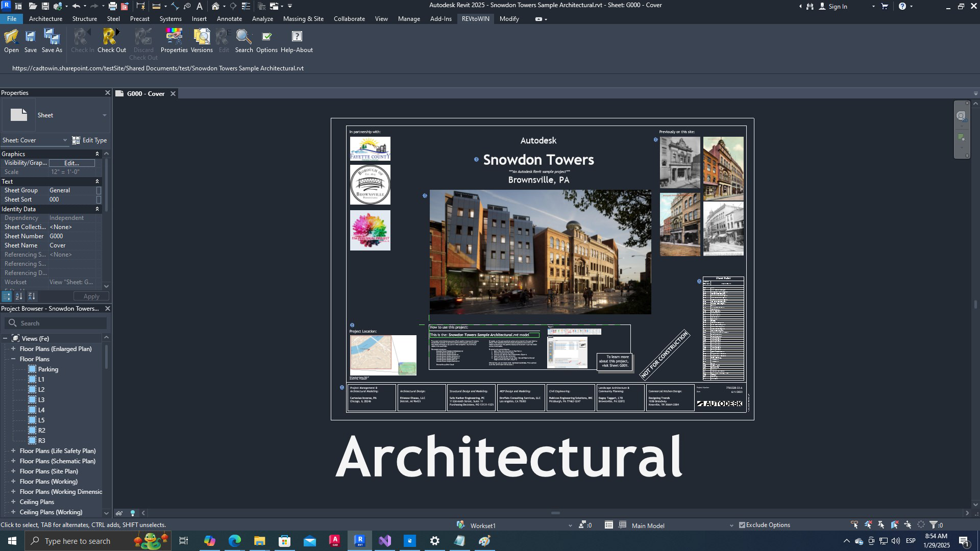The width and height of the screenshot is (980, 551).
Task: Click the Revit taskbar icon
Action: click(360, 541)
